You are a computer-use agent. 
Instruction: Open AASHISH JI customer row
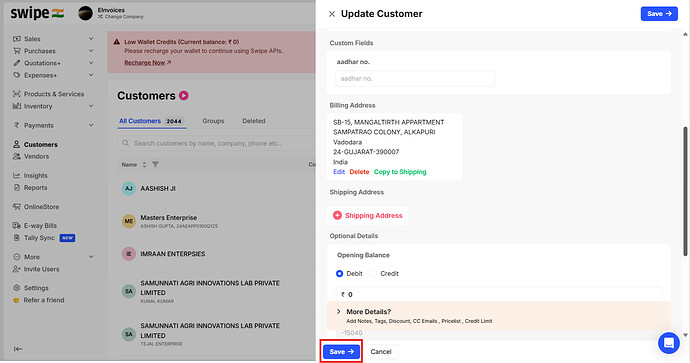217,189
